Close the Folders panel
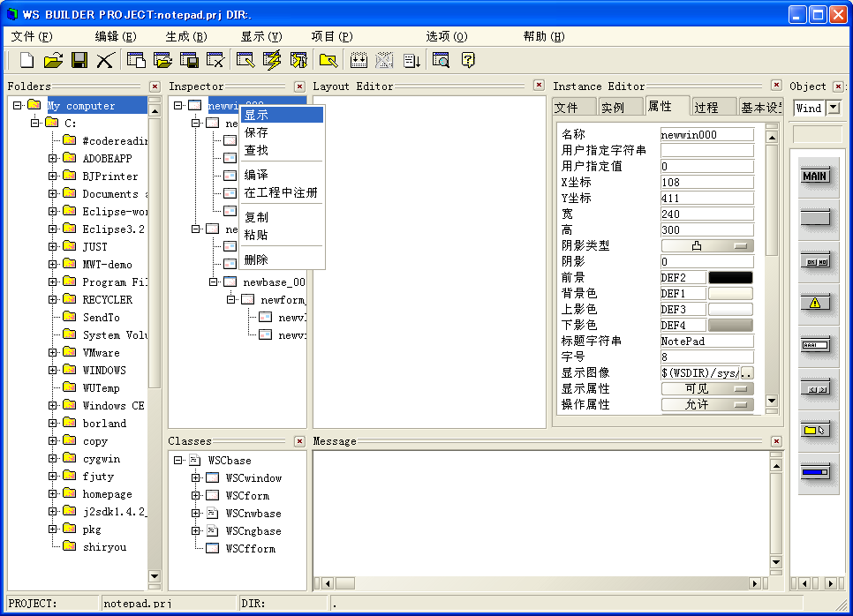 (155, 86)
